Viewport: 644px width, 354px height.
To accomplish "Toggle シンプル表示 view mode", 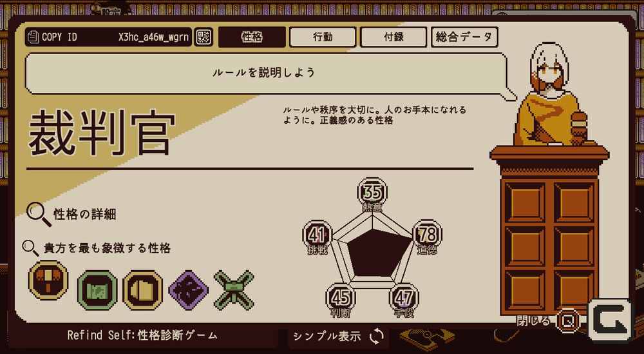I will (x=339, y=337).
